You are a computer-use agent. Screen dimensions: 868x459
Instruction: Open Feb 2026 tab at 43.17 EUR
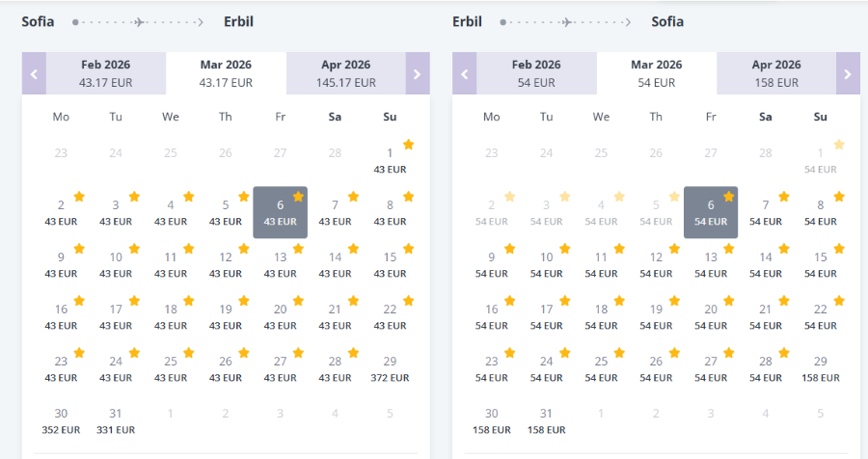(106, 73)
